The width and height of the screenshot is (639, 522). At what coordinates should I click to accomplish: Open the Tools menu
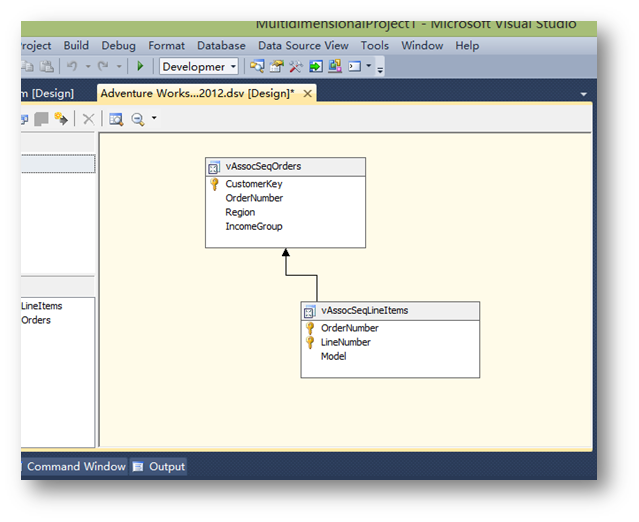coord(375,45)
